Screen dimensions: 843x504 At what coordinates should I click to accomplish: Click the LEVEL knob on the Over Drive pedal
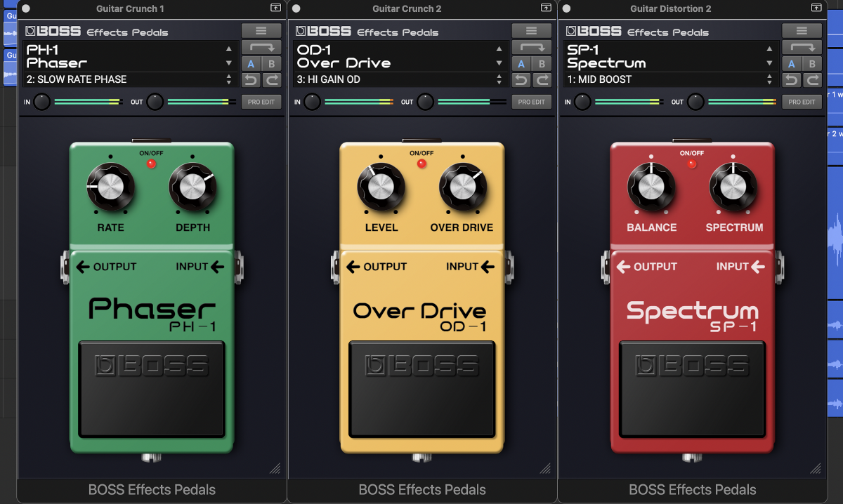pos(381,186)
